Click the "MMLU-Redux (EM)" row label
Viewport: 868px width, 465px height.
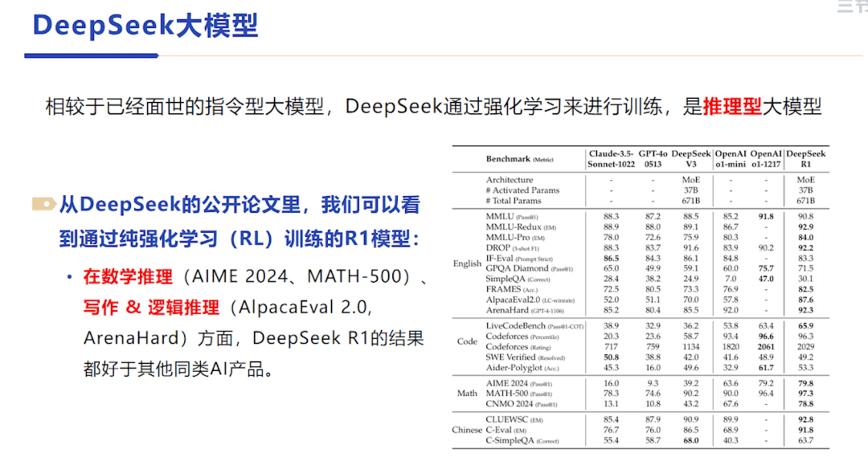pos(521,226)
